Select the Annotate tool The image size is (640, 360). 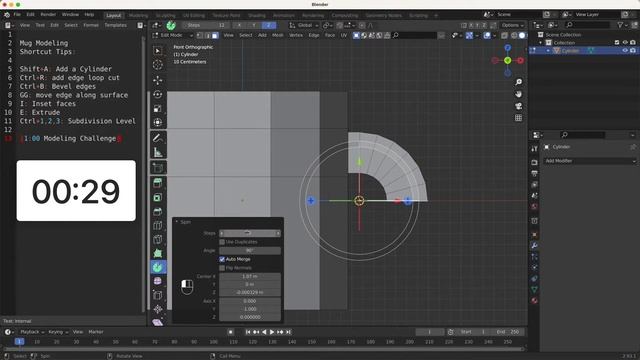click(x=158, y=138)
